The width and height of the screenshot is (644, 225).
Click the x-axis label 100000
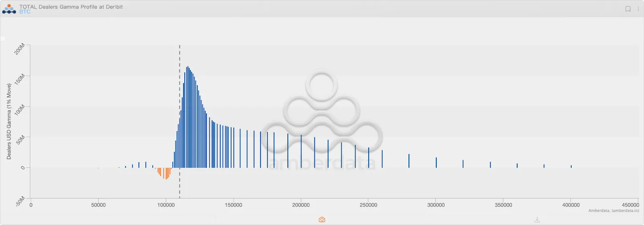(166, 205)
